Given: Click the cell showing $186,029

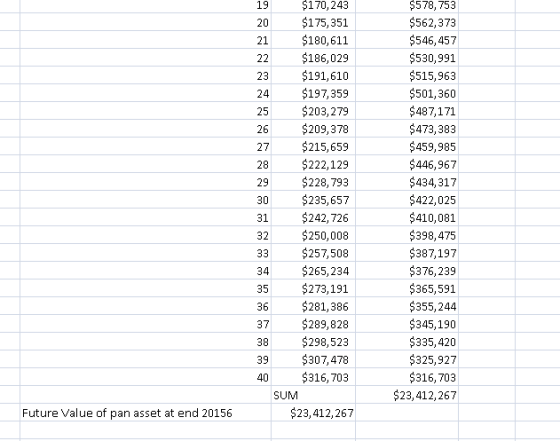Looking at the screenshot, I should point(314,57).
